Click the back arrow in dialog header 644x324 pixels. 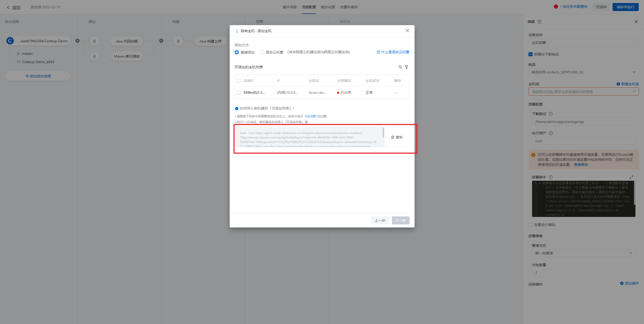237,31
